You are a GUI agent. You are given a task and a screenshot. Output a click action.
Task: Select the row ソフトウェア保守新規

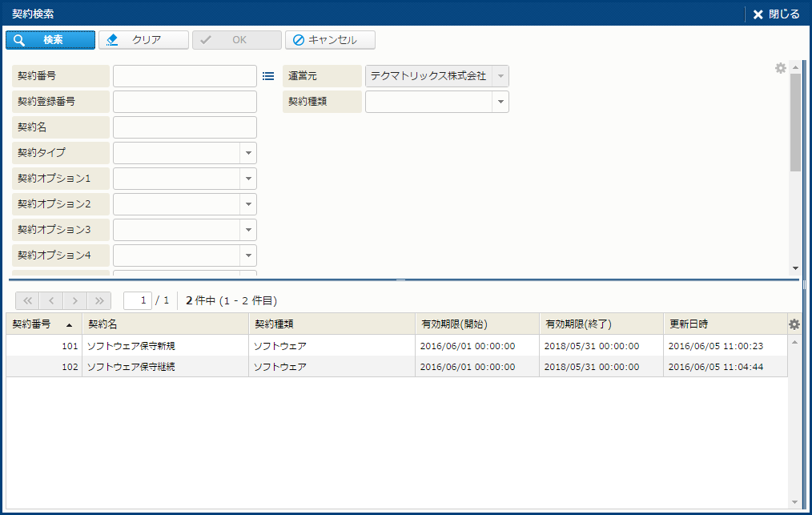[x=131, y=346]
